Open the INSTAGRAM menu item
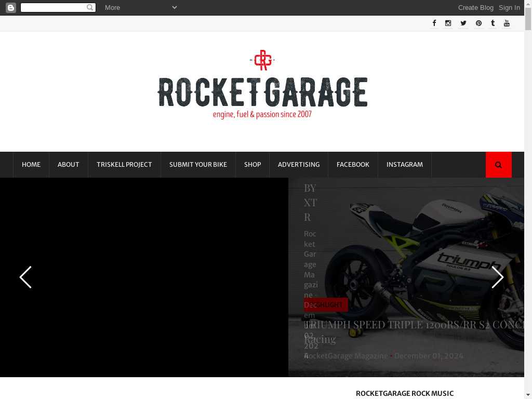 404,165
